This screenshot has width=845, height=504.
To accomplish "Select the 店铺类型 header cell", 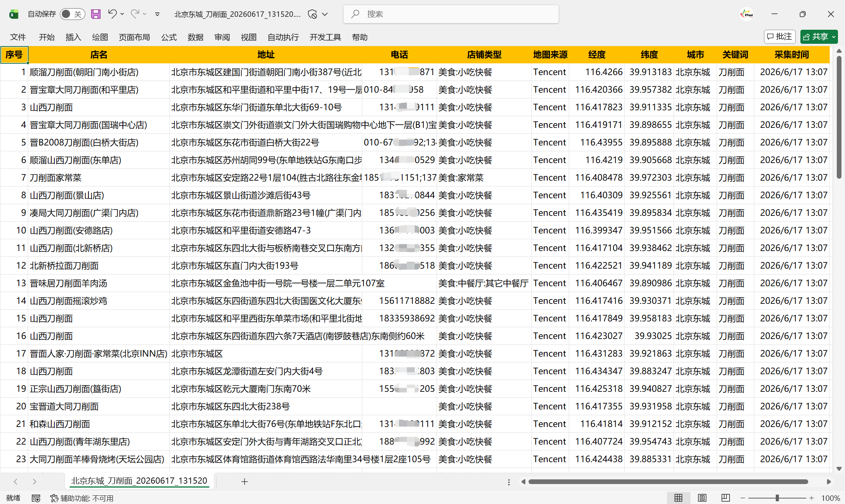I will (484, 55).
